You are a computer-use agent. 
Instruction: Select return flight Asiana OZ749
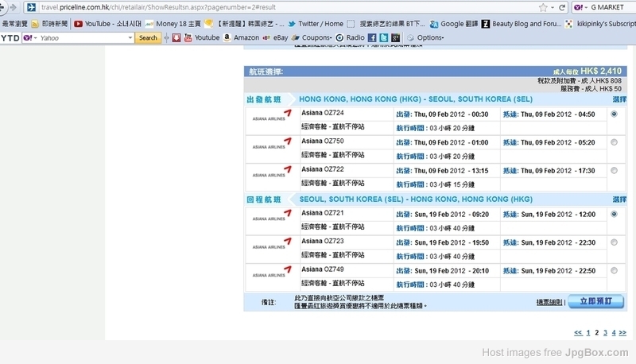pos(614,270)
